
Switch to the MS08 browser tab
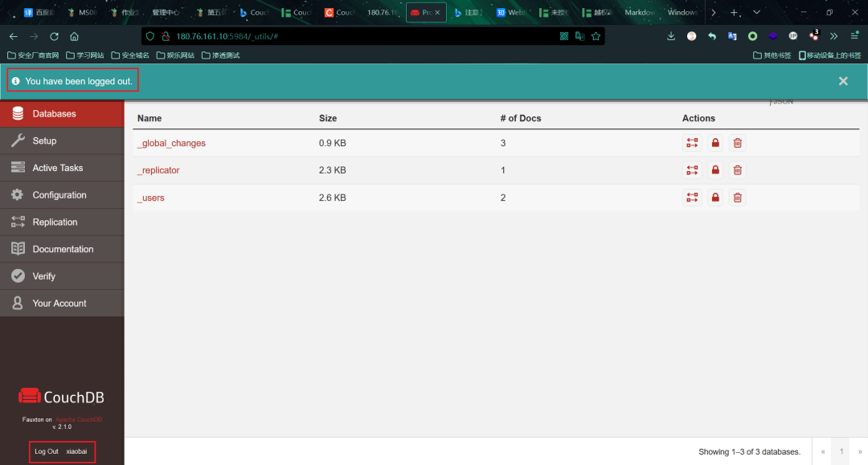click(81, 12)
